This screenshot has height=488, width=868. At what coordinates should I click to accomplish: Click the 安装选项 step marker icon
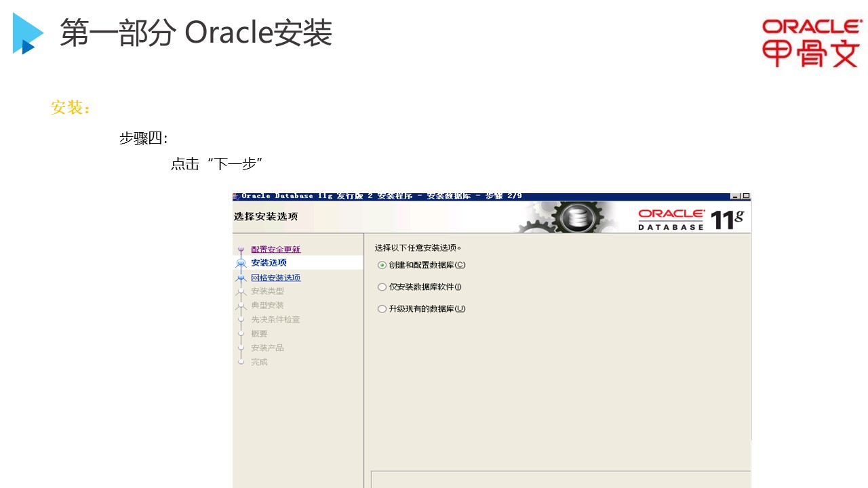tap(241, 263)
